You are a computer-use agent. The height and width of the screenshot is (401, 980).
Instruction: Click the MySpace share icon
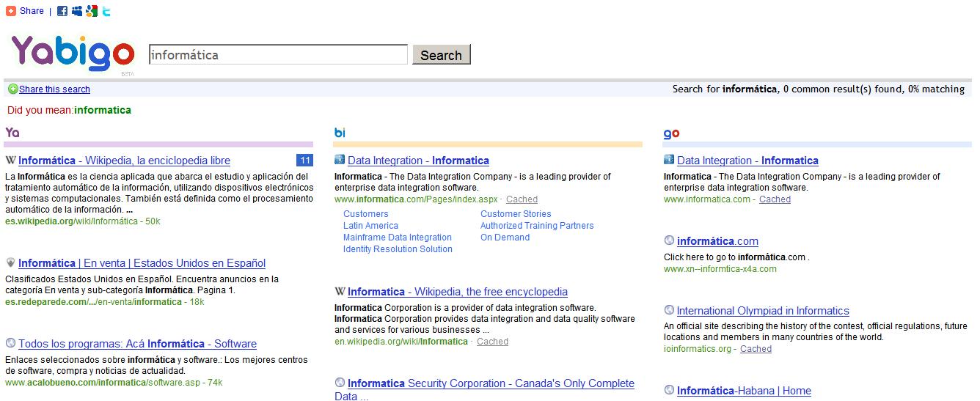[x=77, y=11]
